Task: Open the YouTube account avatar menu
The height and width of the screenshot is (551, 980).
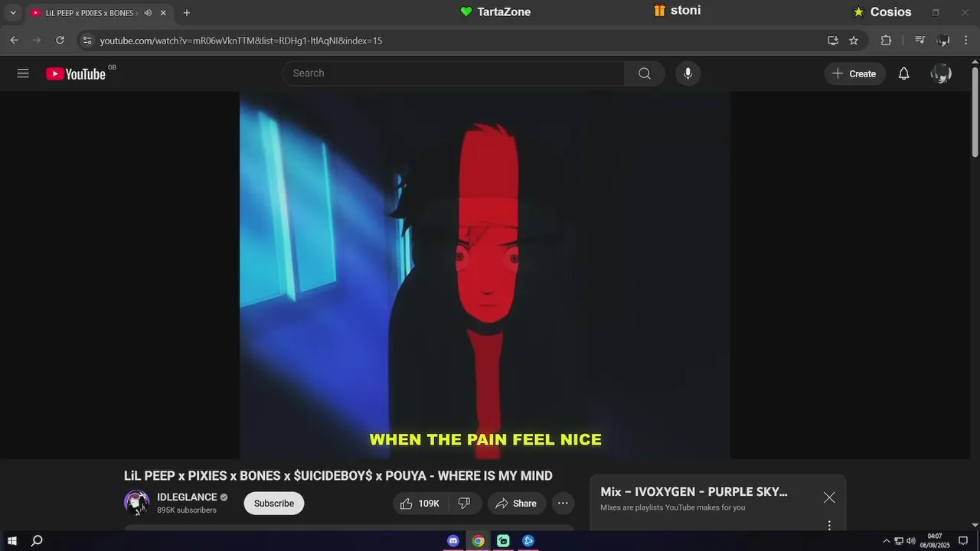Action: pos(941,73)
